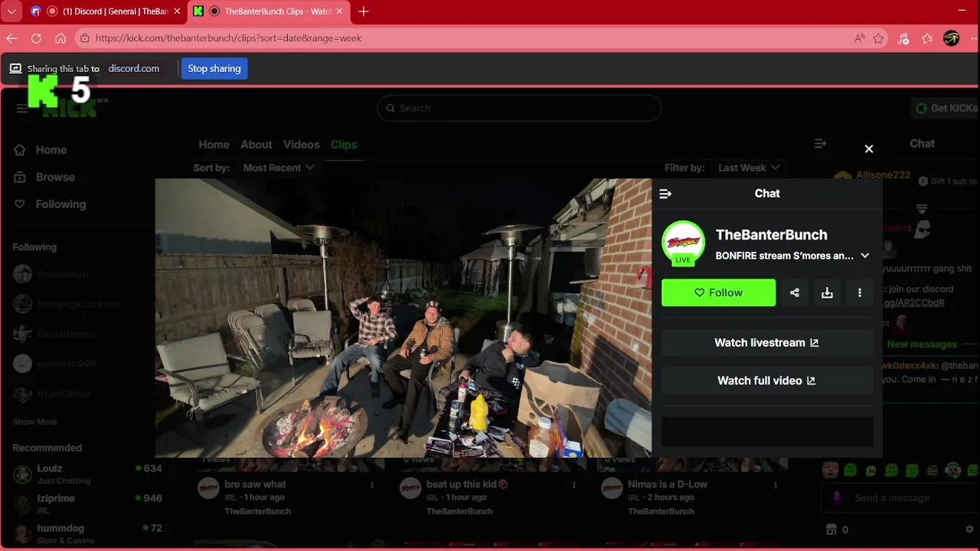Click the Kick search field
This screenshot has height=551, width=980.
coord(519,108)
